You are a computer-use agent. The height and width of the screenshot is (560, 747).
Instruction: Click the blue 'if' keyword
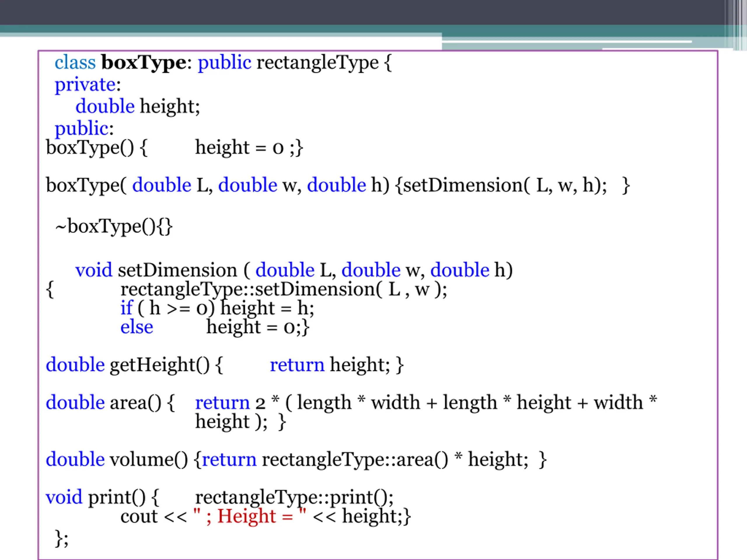point(126,308)
